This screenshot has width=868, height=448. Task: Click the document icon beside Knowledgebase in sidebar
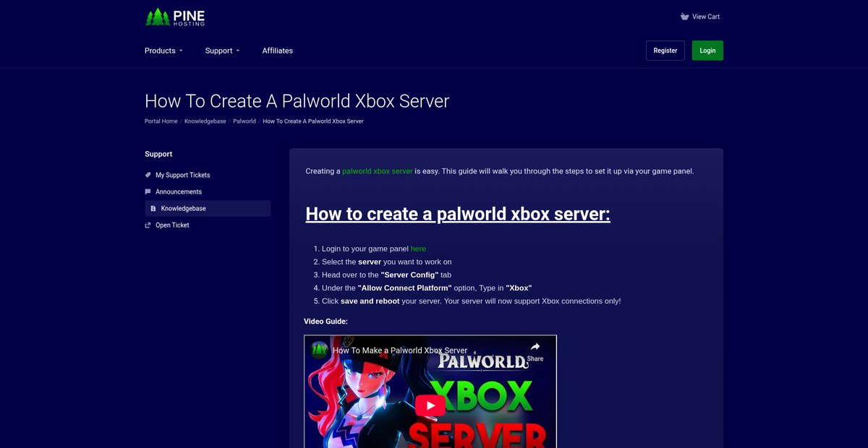click(x=153, y=208)
